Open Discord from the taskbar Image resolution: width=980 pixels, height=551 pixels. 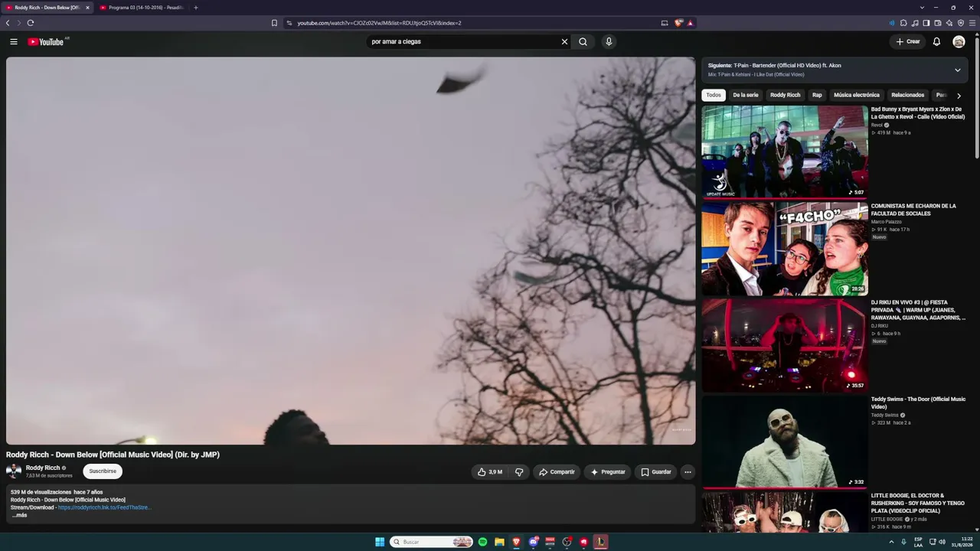point(534,542)
